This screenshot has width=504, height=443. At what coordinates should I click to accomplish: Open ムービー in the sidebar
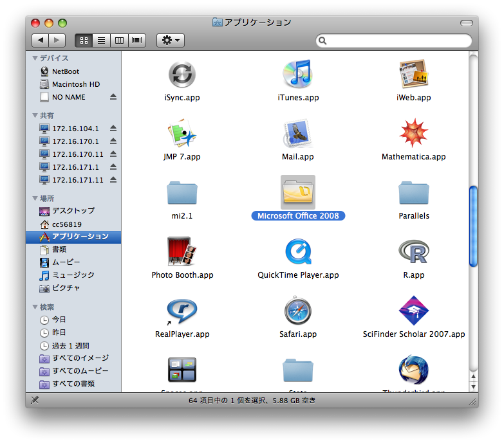click(73, 262)
